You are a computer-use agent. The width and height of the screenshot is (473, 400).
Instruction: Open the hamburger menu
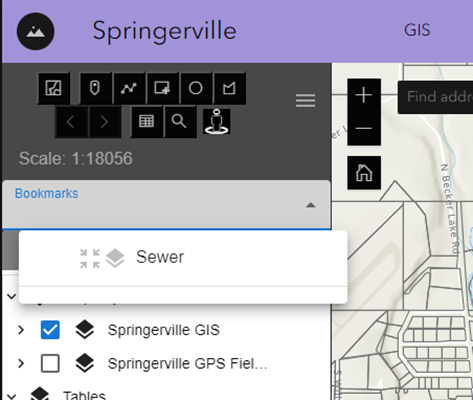coord(305,100)
